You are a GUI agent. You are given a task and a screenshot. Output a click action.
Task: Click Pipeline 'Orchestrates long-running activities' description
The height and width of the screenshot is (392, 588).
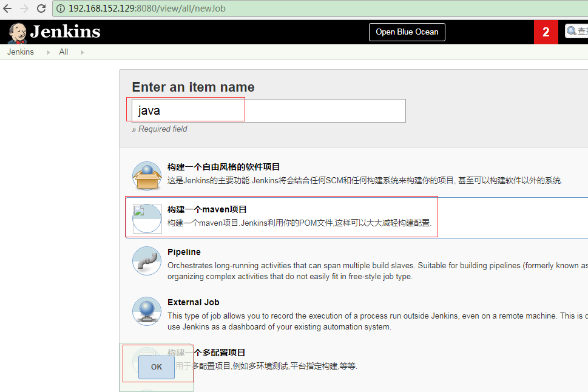[377, 271]
